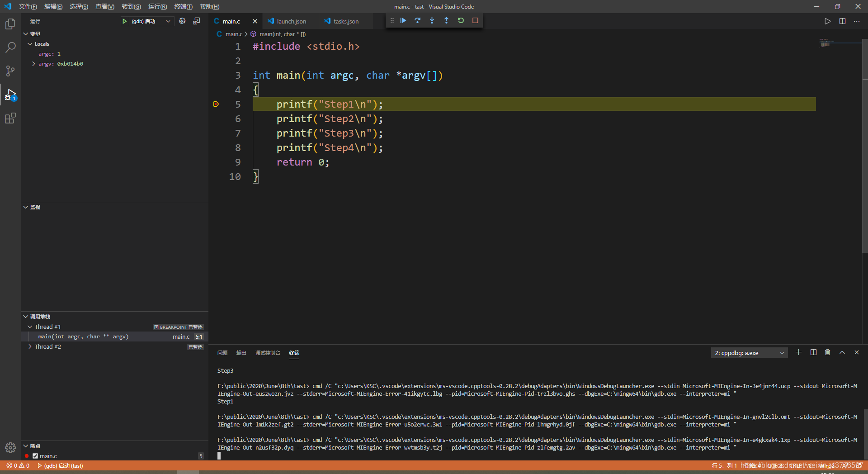Toggle the breakpoint marker on line 5
This screenshot has width=868, height=474.
(216, 104)
